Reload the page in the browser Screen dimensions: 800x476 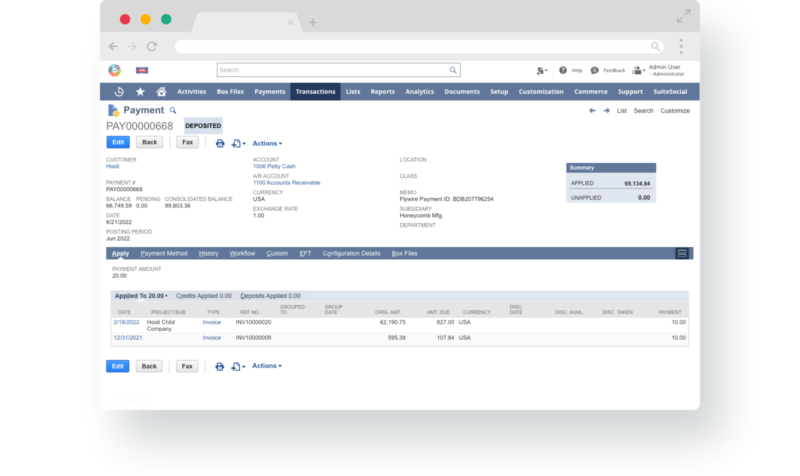pyautogui.click(x=152, y=46)
